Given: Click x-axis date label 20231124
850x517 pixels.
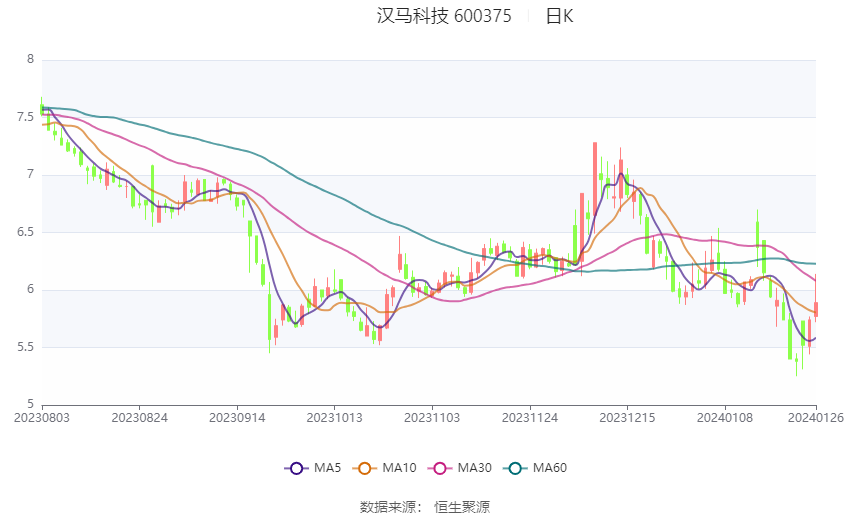Looking at the screenshot, I should [x=530, y=418].
